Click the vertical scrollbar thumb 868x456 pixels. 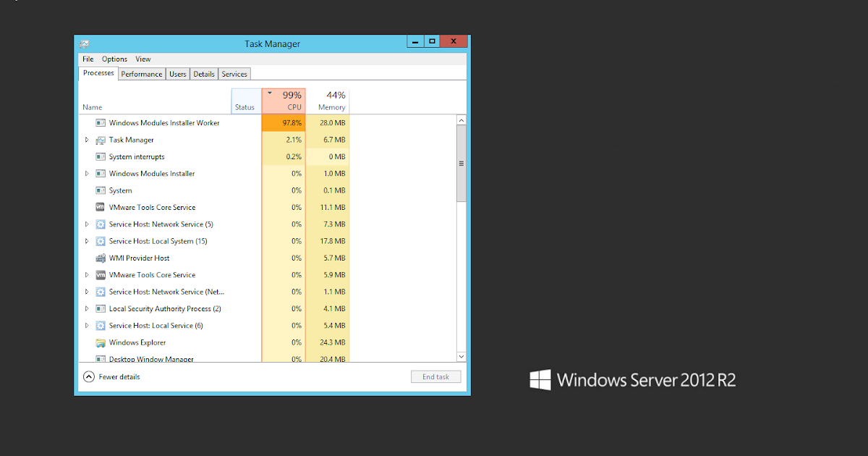click(461, 163)
